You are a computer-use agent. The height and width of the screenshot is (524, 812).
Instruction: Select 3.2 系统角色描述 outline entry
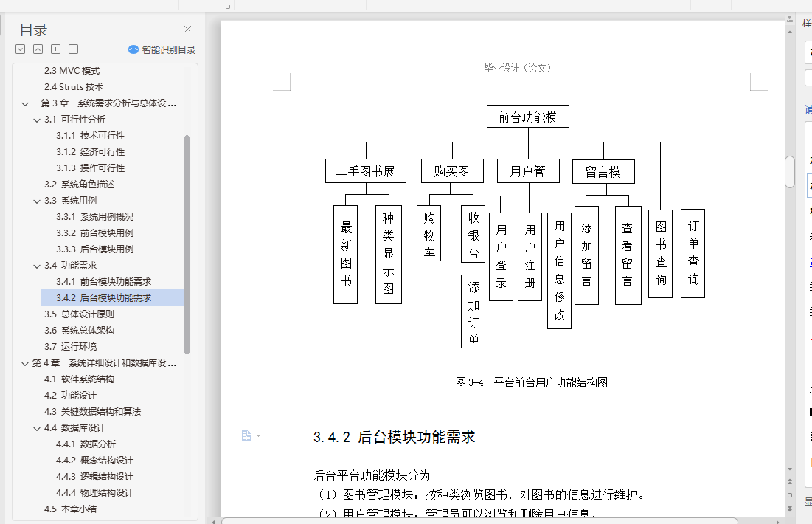tap(79, 184)
